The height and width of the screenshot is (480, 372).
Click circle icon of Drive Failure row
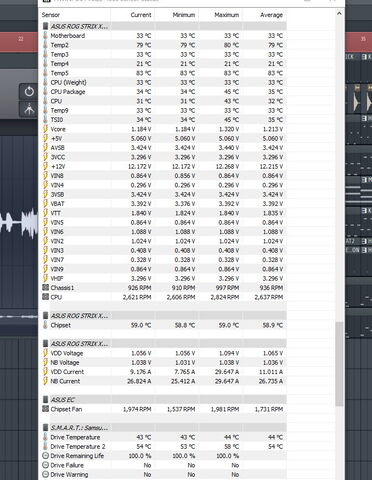46,465
